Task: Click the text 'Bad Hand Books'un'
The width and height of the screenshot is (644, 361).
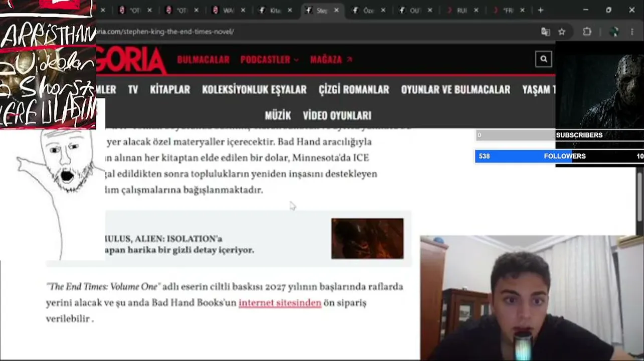Action: (x=194, y=303)
